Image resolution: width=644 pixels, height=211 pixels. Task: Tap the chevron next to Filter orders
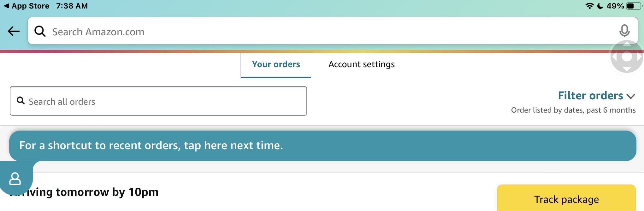tap(632, 96)
